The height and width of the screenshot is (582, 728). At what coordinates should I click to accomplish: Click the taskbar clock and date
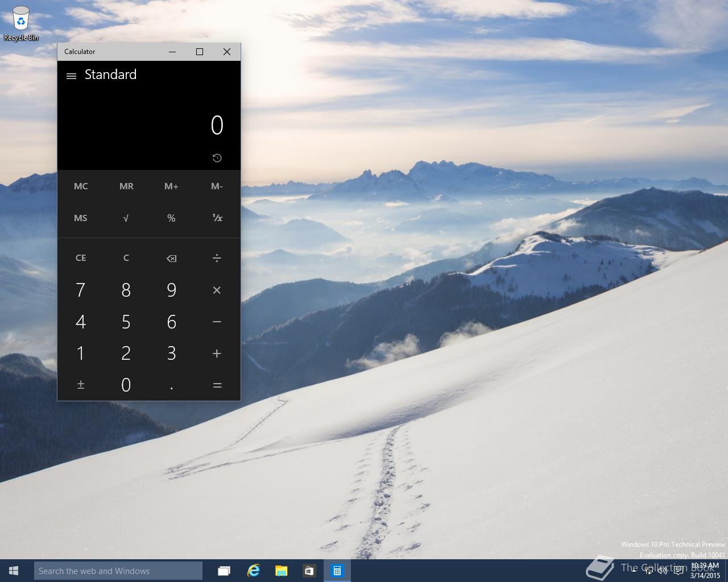(x=705, y=571)
